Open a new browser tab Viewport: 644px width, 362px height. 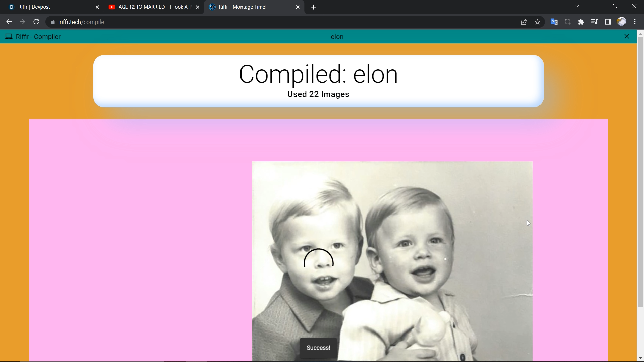[314, 7]
